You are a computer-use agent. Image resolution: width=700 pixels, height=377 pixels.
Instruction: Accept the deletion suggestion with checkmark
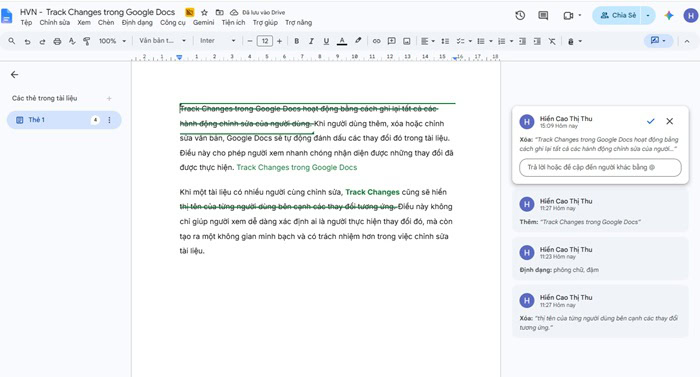tap(651, 121)
